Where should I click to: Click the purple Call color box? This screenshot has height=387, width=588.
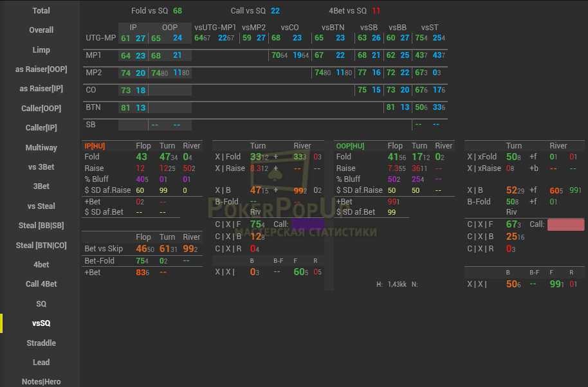pyautogui.click(x=307, y=224)
